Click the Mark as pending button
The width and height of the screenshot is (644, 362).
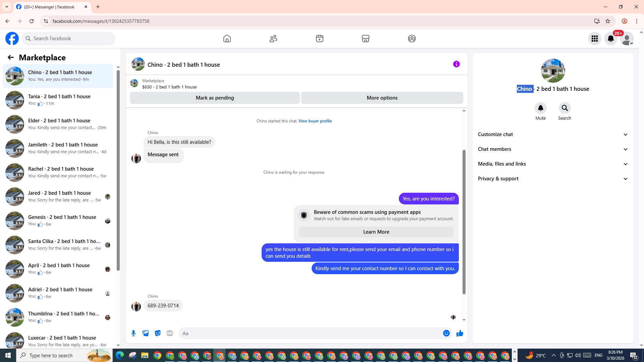[x=215, y=98]
